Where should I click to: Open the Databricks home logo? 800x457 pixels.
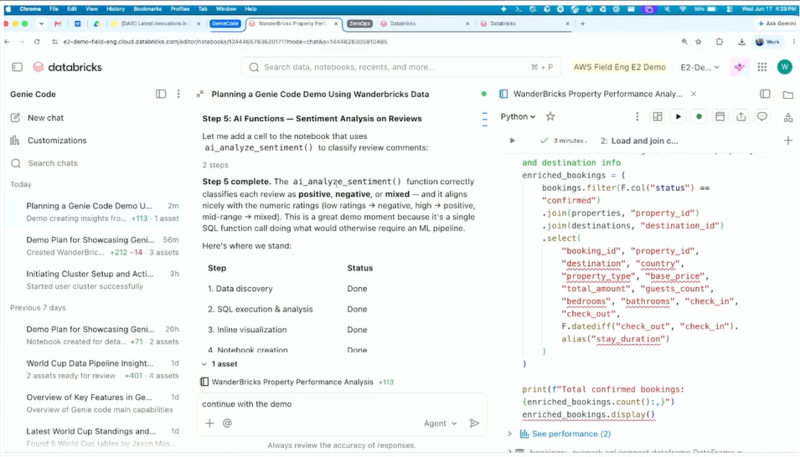67,67
